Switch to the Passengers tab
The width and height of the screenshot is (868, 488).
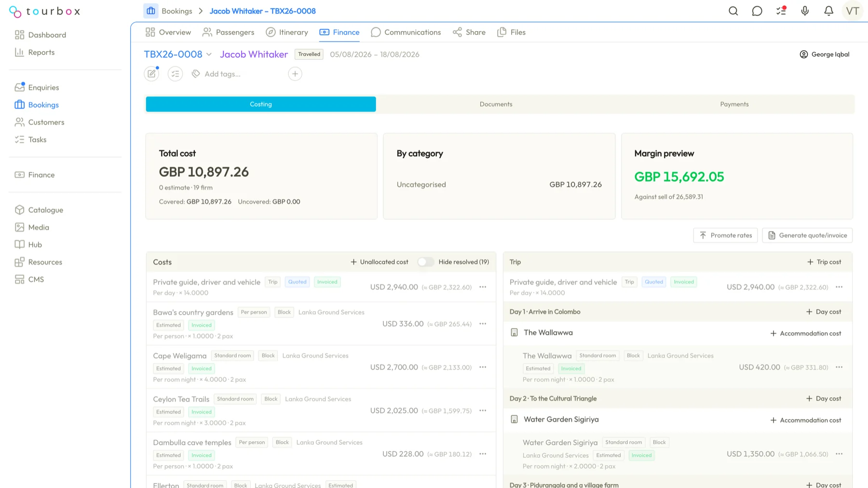coord(229,32)
